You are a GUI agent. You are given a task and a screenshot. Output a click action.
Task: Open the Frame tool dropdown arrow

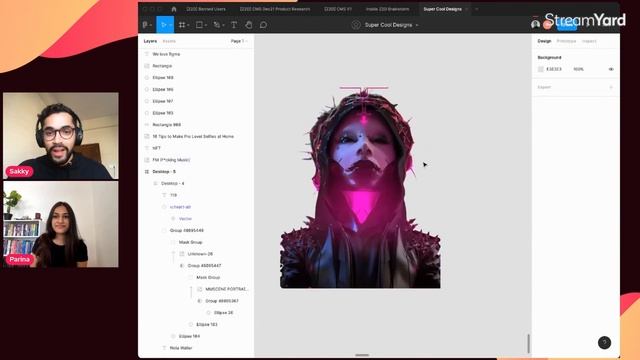(x=188, y=25)
